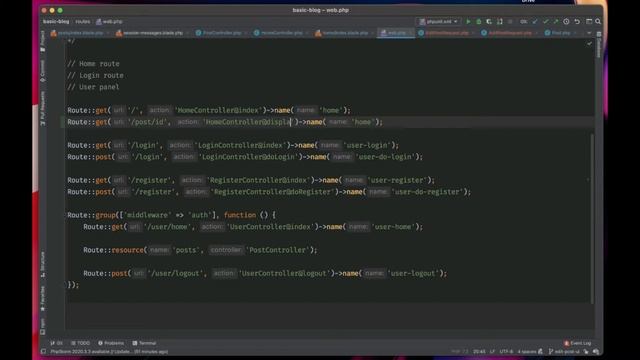
Task: Close the web.php editor tab
Action: (x=411, y=33)
